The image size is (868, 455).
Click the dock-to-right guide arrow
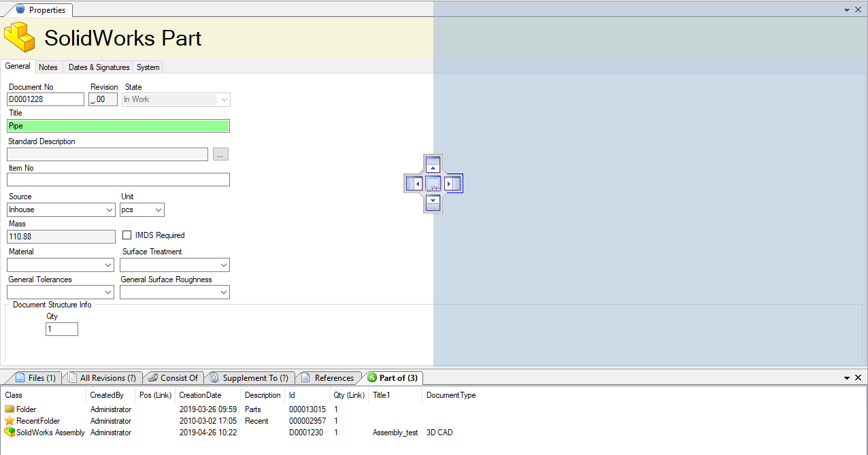pyautogui.click(x=452, y=184)
